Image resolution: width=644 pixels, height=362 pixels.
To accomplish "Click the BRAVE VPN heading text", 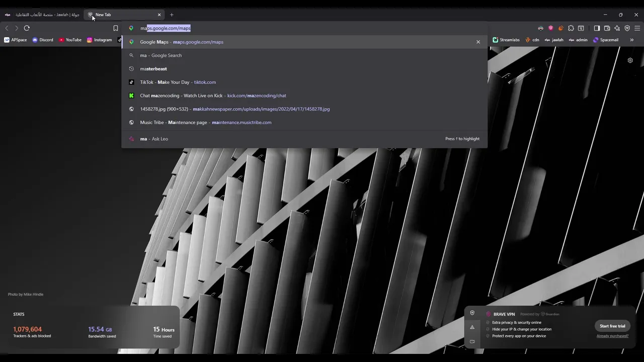I will click(x=504, y=314).
